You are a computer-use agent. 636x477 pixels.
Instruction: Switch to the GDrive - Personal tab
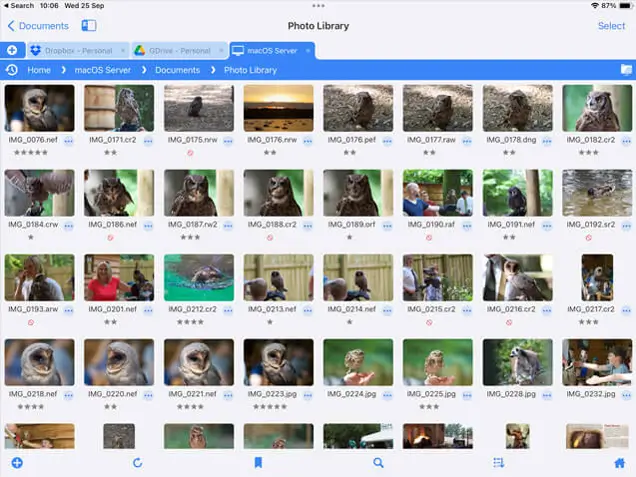[x=175, y=50]
